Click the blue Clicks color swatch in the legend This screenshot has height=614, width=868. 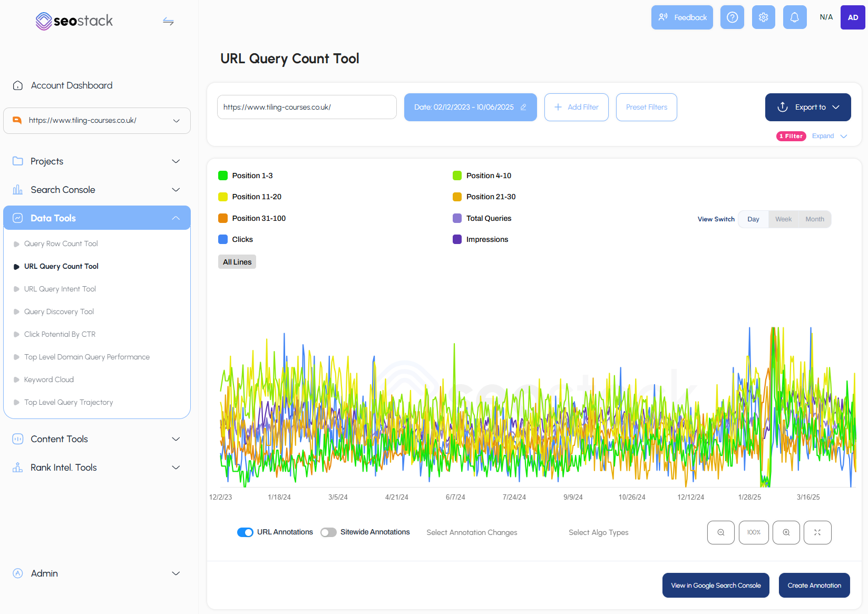pos(222,239)
